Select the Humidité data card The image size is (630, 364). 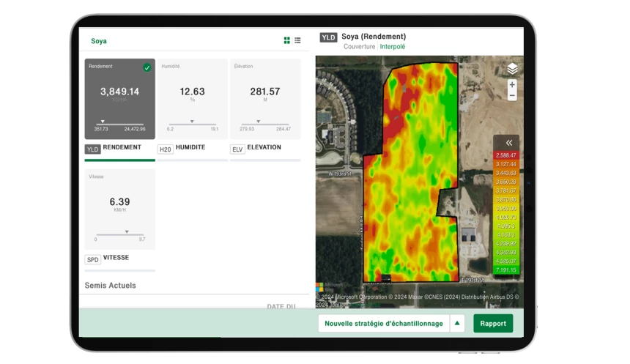pyautogui.click(x=192, y=99)
